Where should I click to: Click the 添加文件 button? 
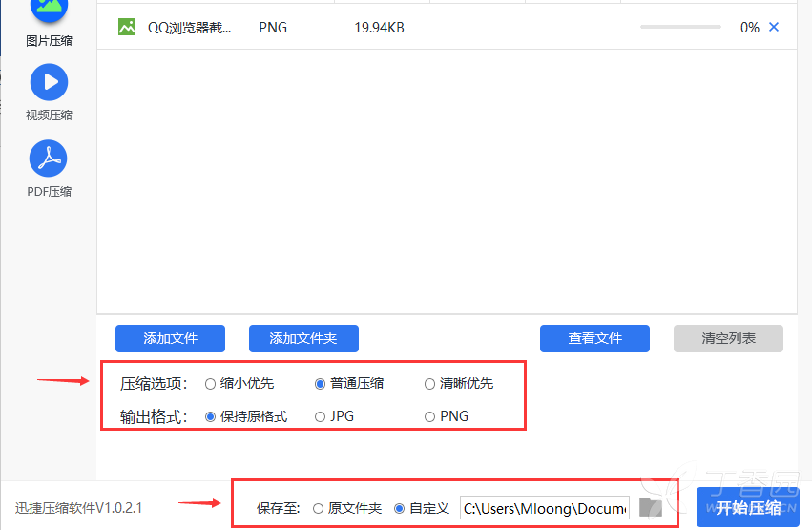tap(171, 339)
